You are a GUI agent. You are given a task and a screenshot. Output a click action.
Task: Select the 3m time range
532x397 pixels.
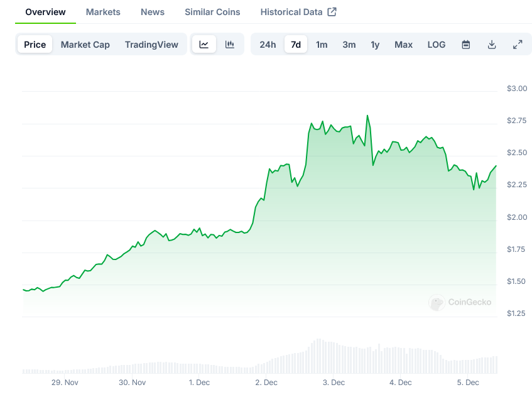click(x=349, y=45)
